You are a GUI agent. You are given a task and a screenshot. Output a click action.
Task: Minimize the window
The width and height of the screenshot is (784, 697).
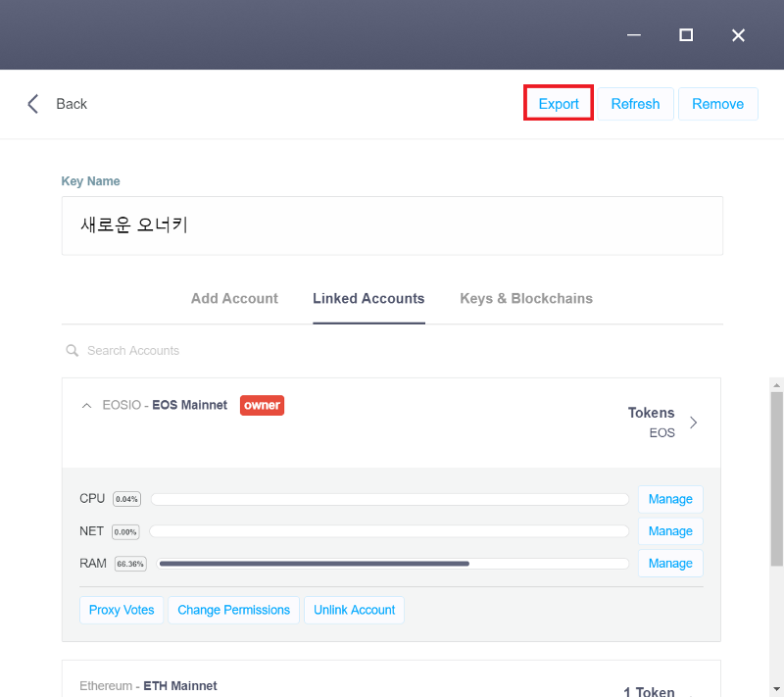click(x=634, y=35)
